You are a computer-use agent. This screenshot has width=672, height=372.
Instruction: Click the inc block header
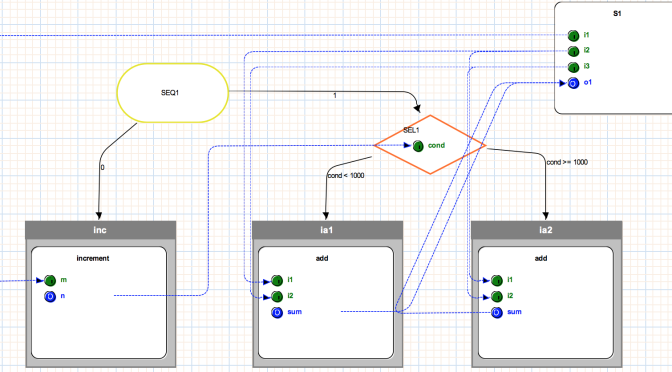click(100, 230)
